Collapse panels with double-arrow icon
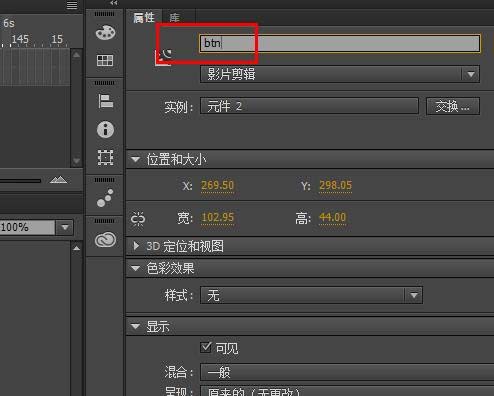Screen dimensions: 494x396 pos(114,3)
